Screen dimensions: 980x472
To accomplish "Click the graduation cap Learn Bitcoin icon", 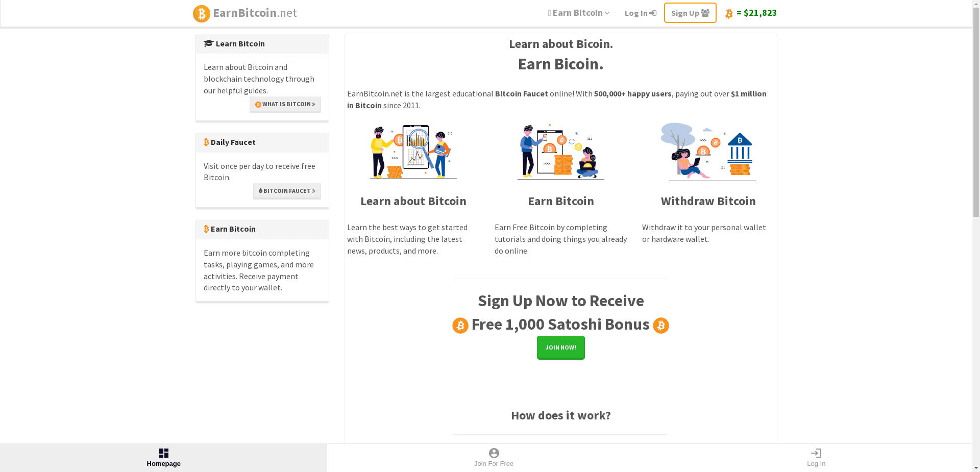I will pyautogui.click(x=208, y=43).
